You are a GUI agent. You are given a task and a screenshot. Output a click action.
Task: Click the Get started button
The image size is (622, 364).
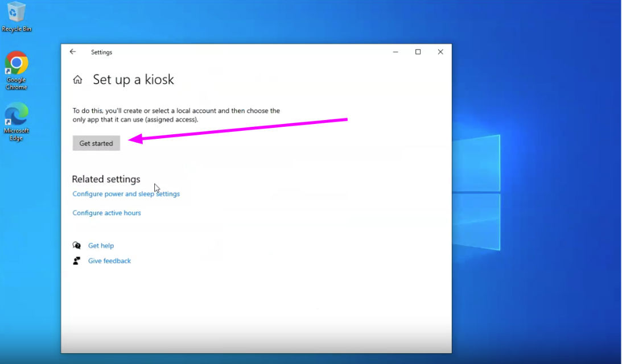tap(96, 143)
